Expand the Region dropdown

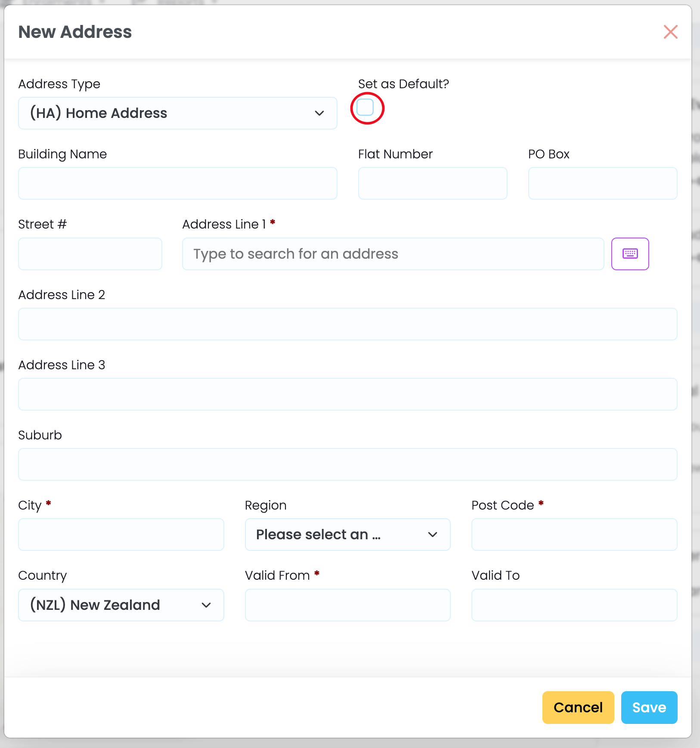point(347,535)
